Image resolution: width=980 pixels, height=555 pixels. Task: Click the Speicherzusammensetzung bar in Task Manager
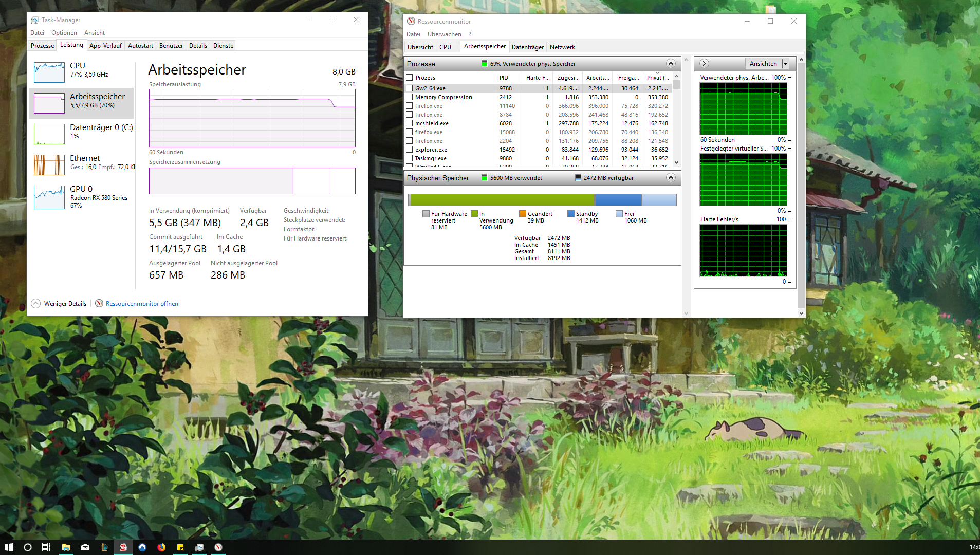pos(252,181)
